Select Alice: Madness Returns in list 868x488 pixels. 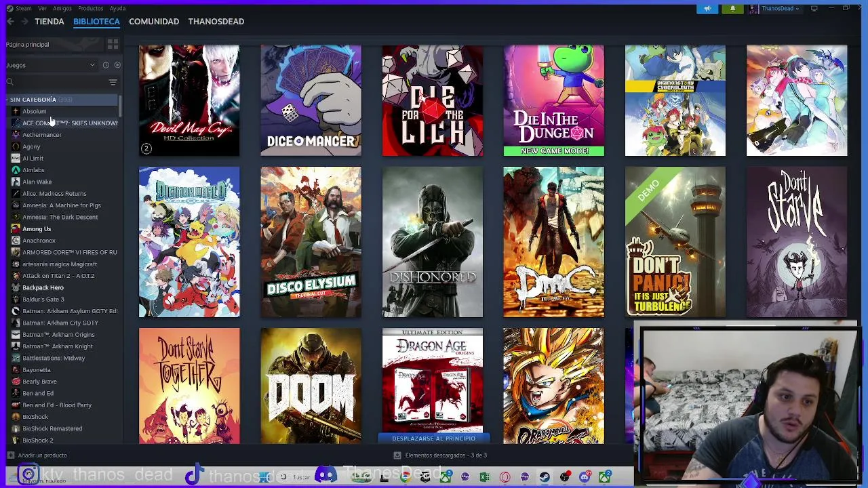pos(54,194)
